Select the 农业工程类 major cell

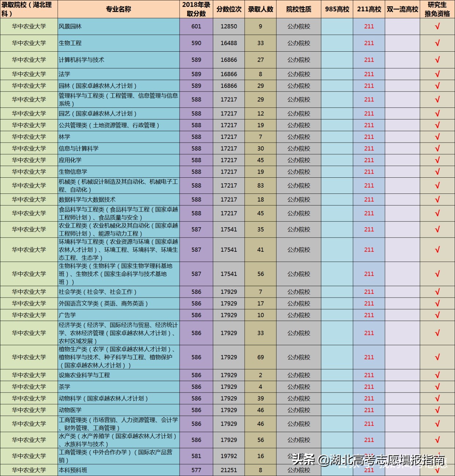pos(118,229)
